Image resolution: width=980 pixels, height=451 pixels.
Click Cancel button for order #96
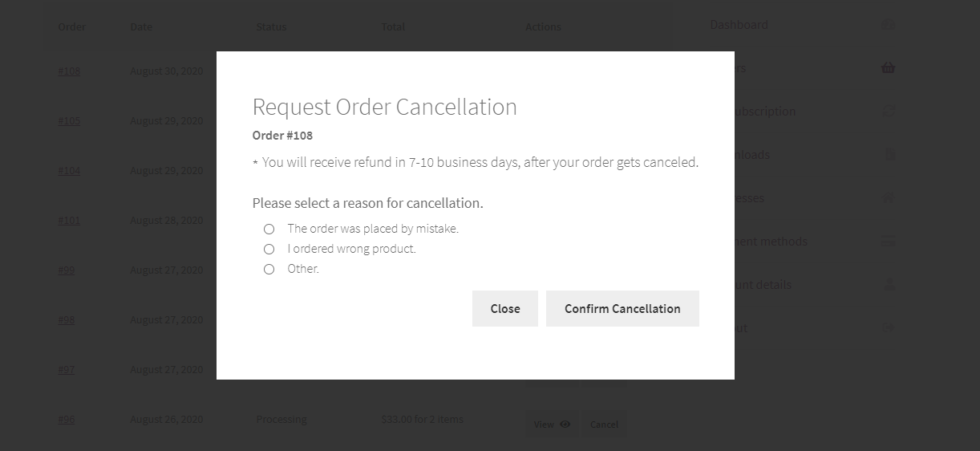(x=604, y=425)
